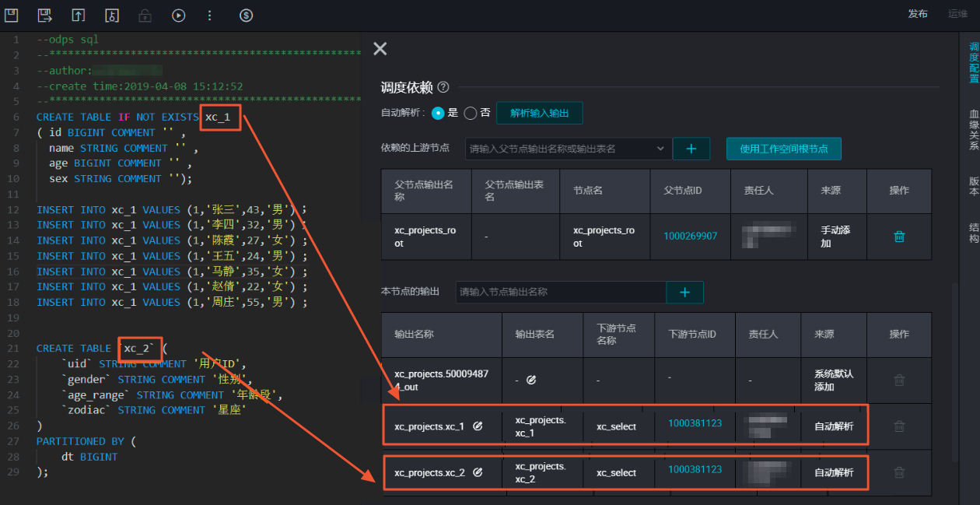980x505 pixels.
Task: Click the Submit upload arrow icon
Action: click(x=78, y=15)
